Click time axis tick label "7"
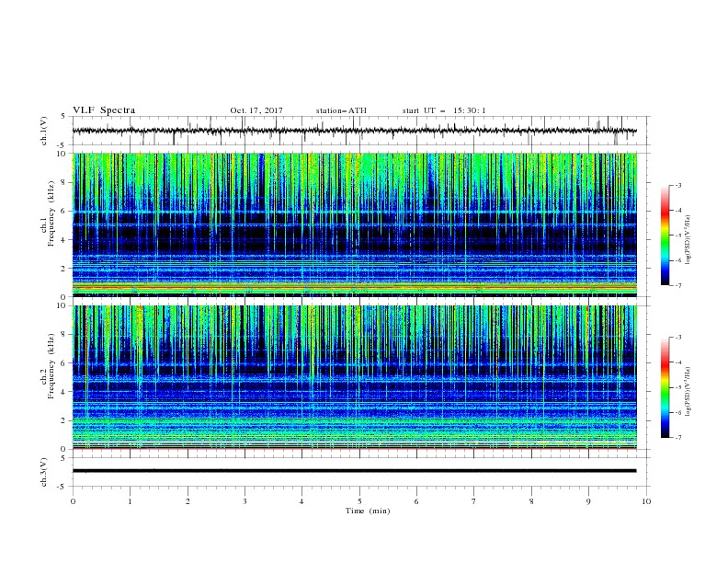Screen dimensions: 728x563 474,501
